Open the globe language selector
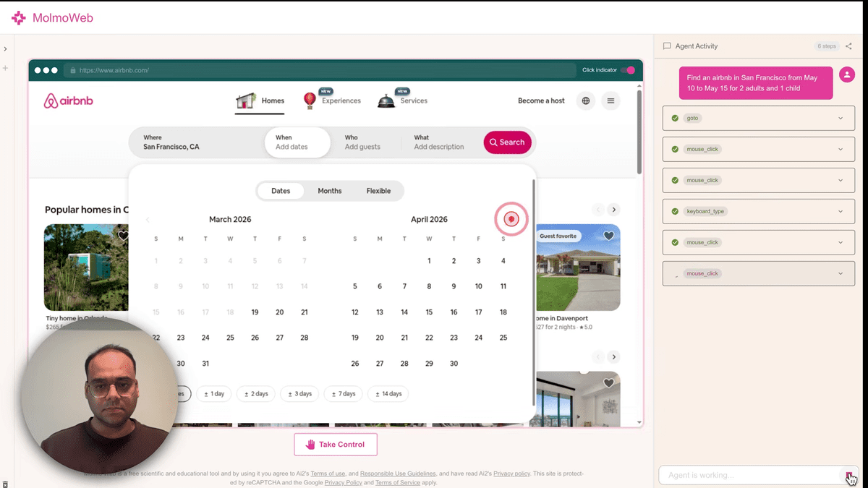Image resolution: width=868 pixels, height=488 pixels. pyautogui.click(x=586, y=101)
